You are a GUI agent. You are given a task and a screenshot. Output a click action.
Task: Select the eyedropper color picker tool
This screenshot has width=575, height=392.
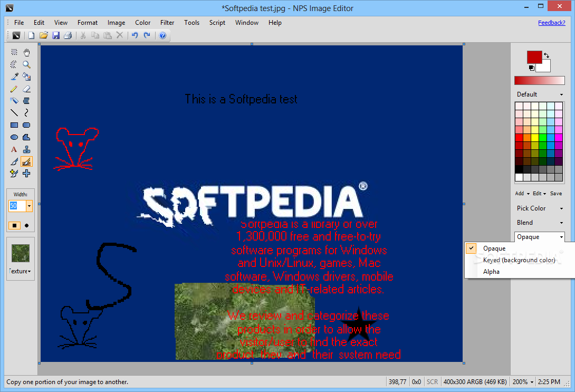[x=14, y=77]
